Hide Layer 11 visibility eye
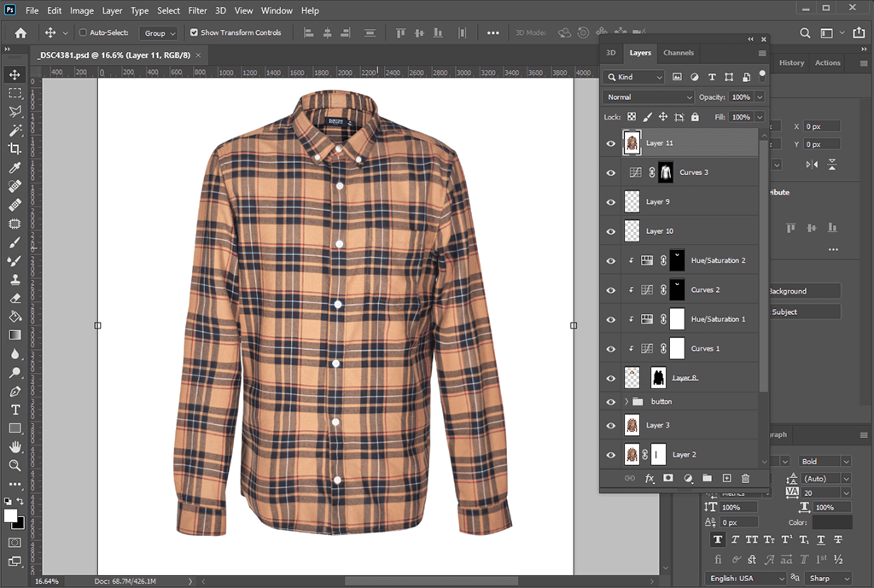Image resolution: width=874 pixels, height=588 pixels. coord(611,143)
